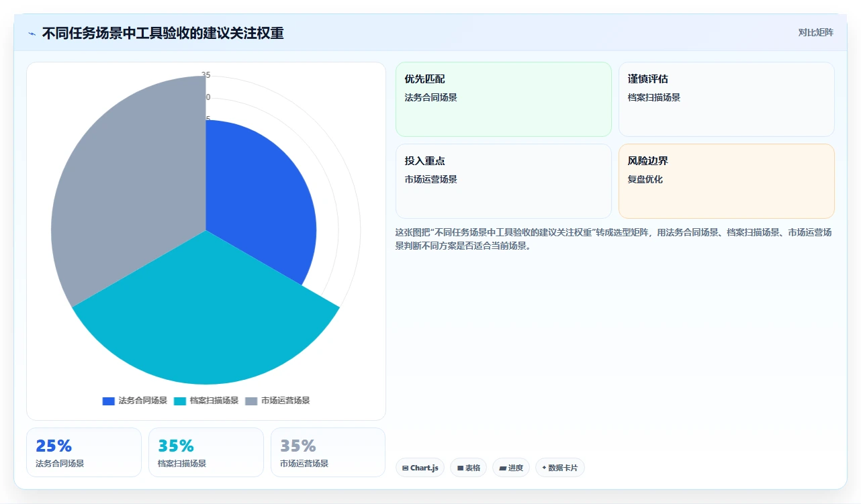Image resolution: width=861 pixels, height=504 pixels.
Task: Select the 投入重点 card
Action: [x=504, y=181]
